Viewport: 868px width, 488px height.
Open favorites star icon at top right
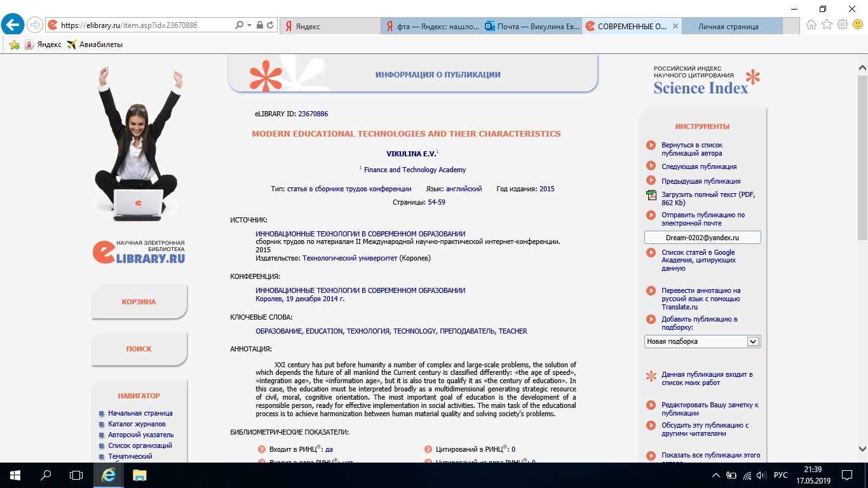(827, 25)
